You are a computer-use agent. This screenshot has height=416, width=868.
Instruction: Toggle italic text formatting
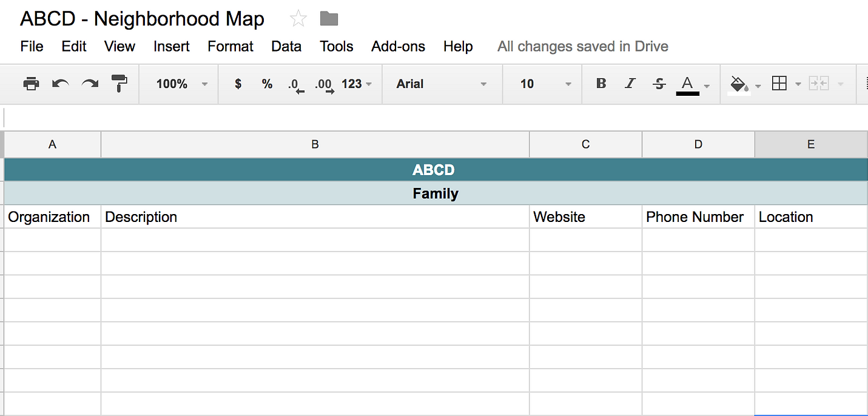[x=630, y=84]
